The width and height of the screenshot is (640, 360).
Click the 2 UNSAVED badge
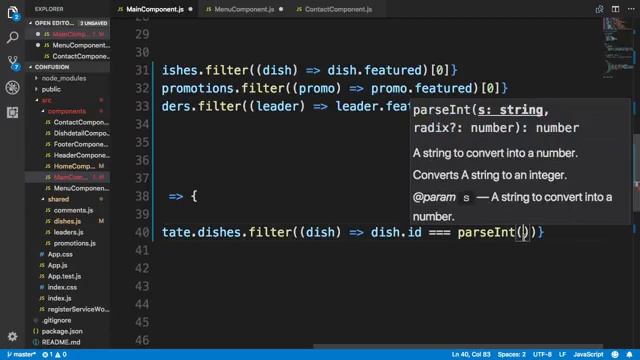94,23
